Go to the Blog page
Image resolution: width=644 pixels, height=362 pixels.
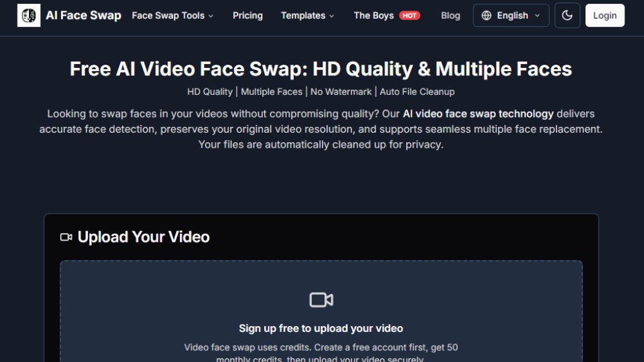[x=450, y=16]
